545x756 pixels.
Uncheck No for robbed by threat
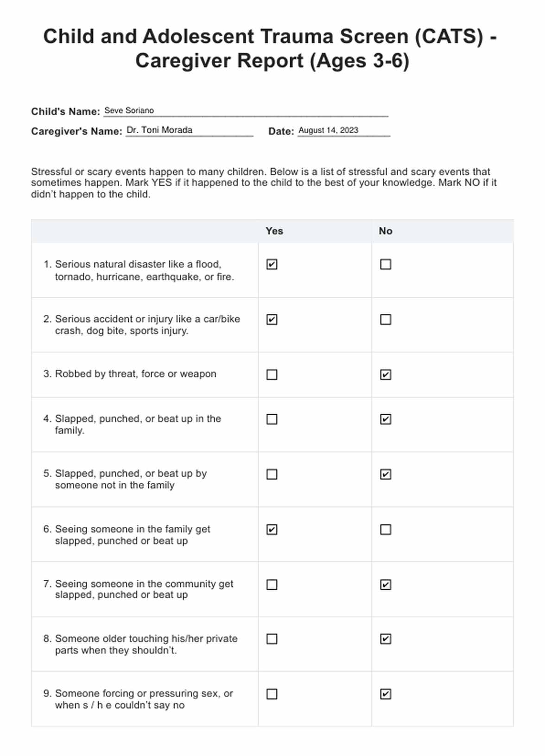click(x=386, y=374)
